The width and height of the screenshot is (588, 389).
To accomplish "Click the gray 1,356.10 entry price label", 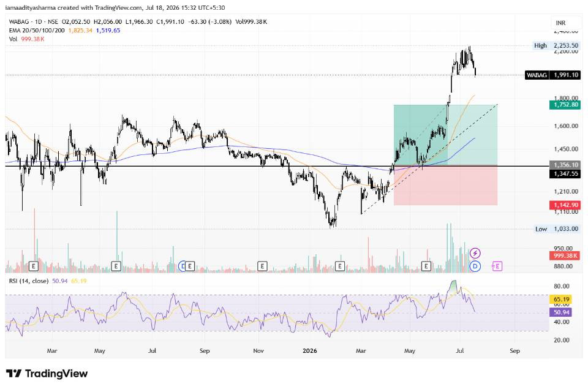I will [565, 165].
